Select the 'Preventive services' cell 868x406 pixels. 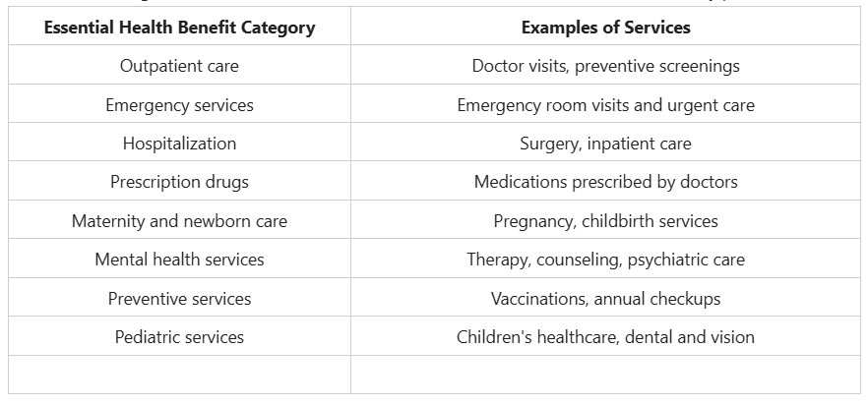pyautogui.click(x=179, y=298)
